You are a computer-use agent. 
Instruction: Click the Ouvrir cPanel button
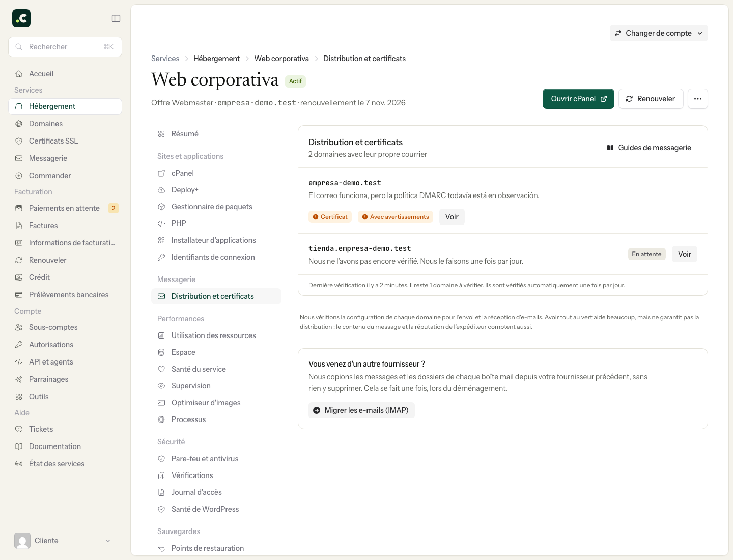578,99
